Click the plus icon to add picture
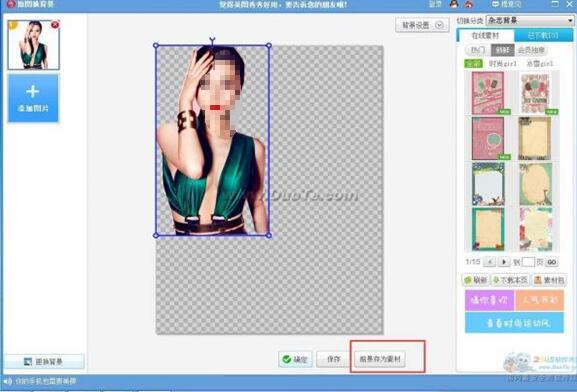The width and height of the screenshot is (577, 392). [x=33, y=91]
